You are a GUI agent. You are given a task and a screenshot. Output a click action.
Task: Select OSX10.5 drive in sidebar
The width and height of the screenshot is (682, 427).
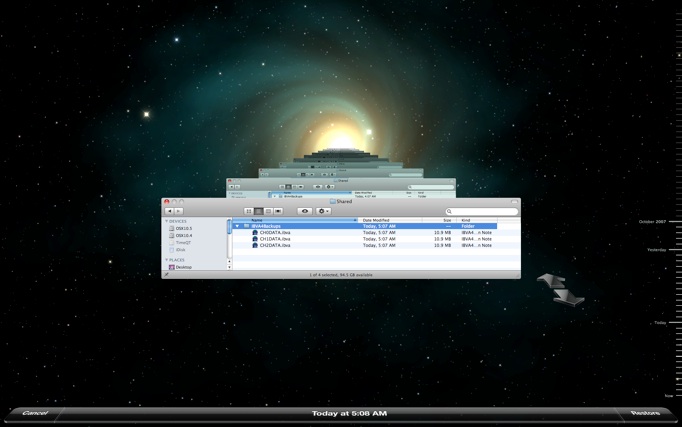pos(181,228)
